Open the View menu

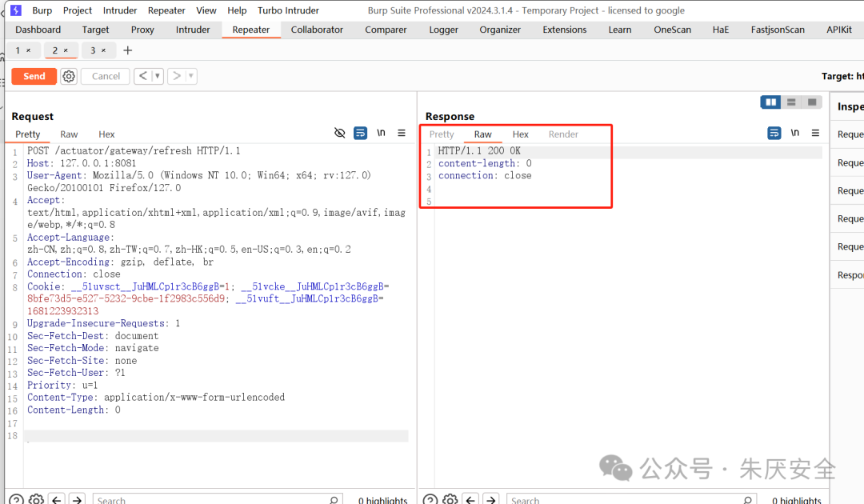(206, 10)
